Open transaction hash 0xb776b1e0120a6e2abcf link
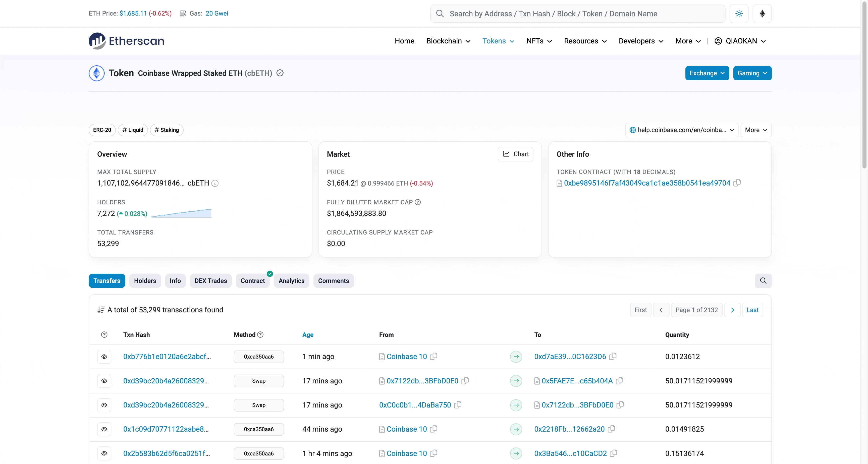The width and height of the screenshot is (868, 464). (x=167, y=357)
